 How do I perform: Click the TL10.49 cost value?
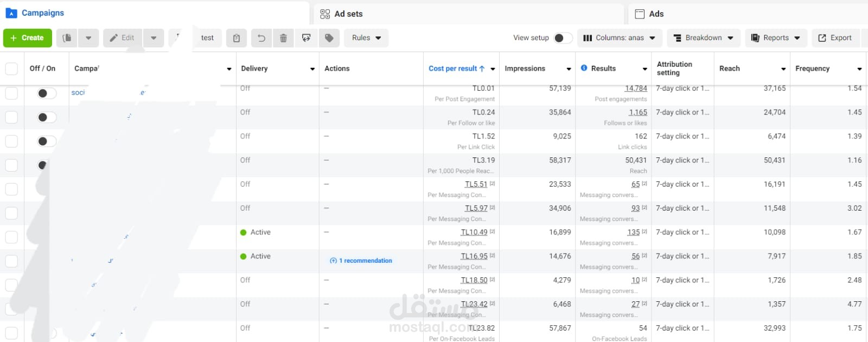tap(474, 232)
